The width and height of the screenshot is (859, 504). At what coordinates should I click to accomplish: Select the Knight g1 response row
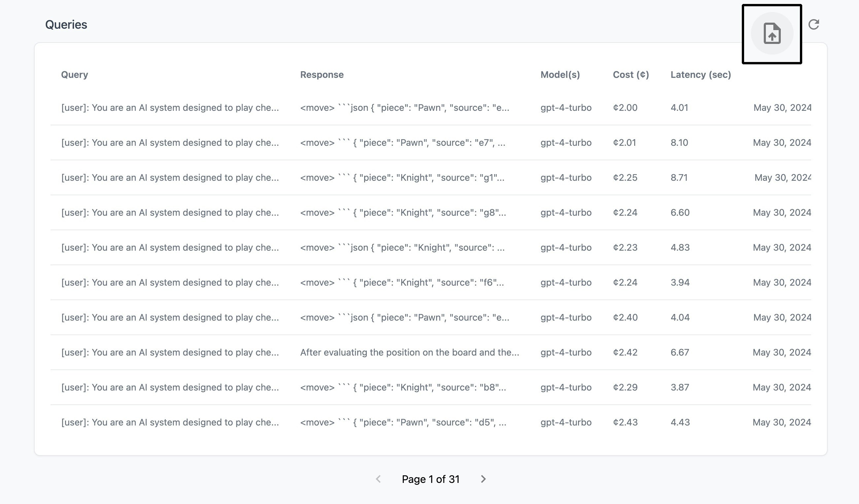coord(402,178)
